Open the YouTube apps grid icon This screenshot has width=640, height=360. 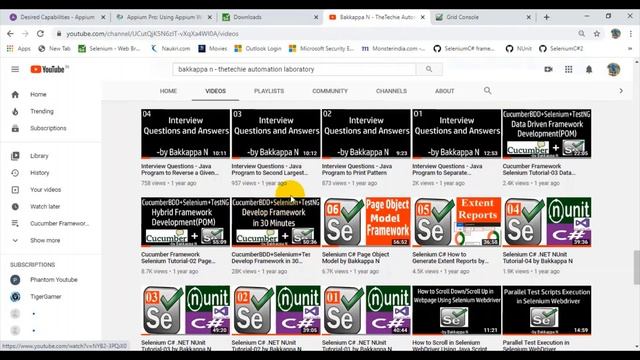pyautogui.click(x=569, y=69)
